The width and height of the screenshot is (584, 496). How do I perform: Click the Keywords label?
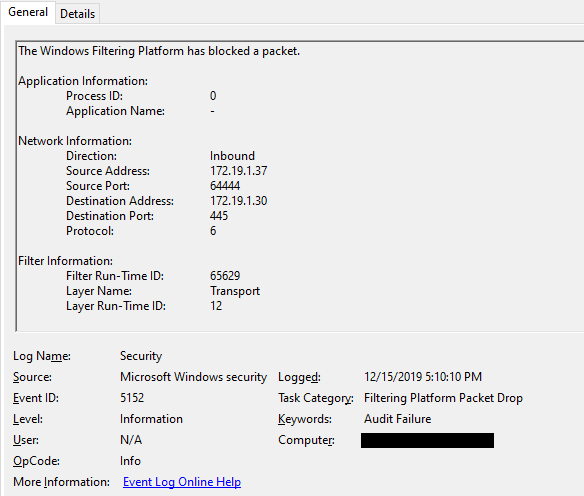click(305, 419)
